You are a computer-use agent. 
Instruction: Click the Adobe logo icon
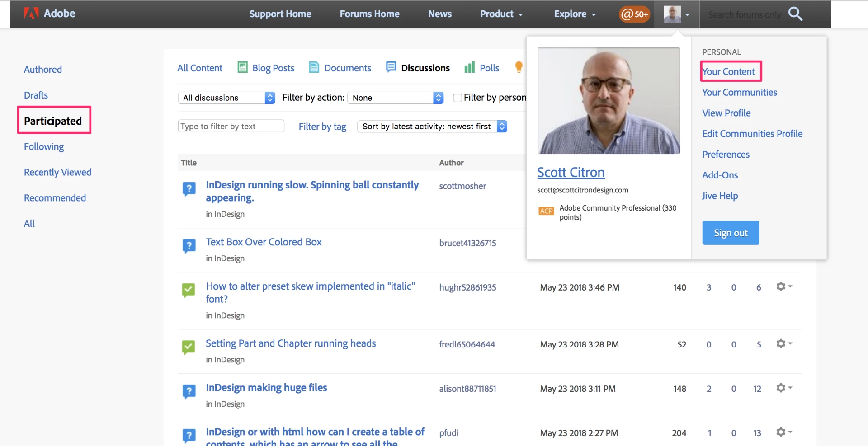(31, 14)
